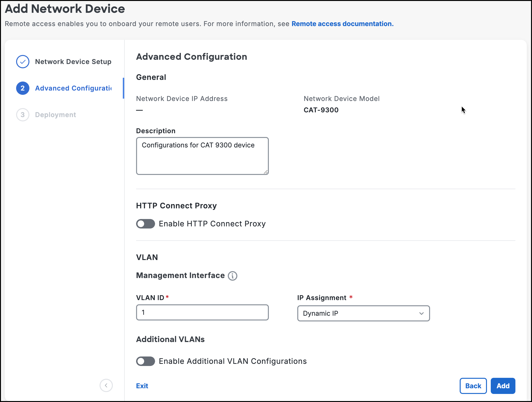Image resolution: width=532 pixels, height=402 pixels.
Task: Click the completed Network Device Setup checkmark icon
Action: 23,62
